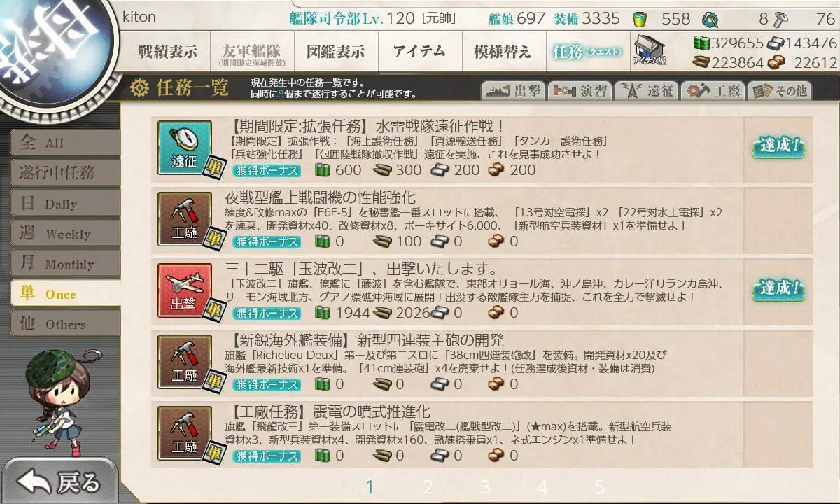Open the 戦績表示 records menu
The width and height of the screenshot is (840, 504).
tap(168, 51)
